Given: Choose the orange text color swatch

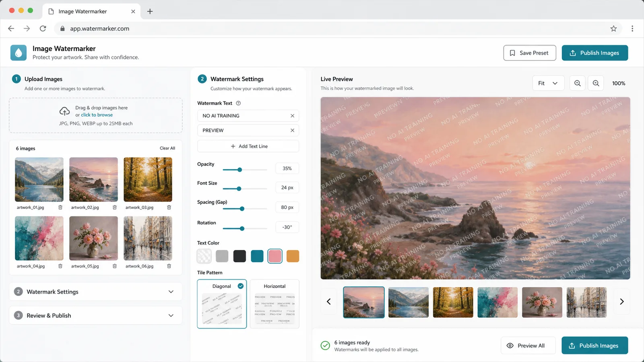Looking at the screenshot, I should [293, 256].
